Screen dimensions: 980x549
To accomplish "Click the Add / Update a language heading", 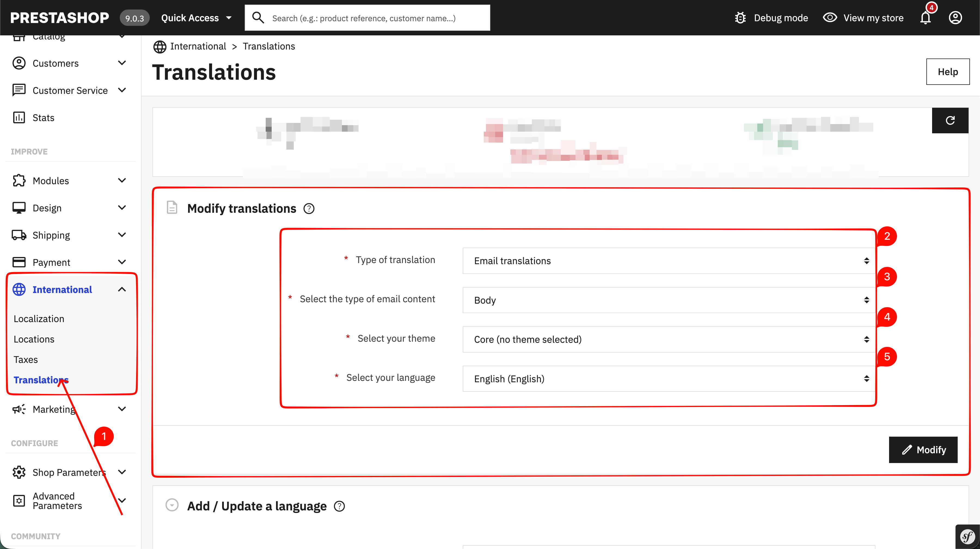I will 257,506.
